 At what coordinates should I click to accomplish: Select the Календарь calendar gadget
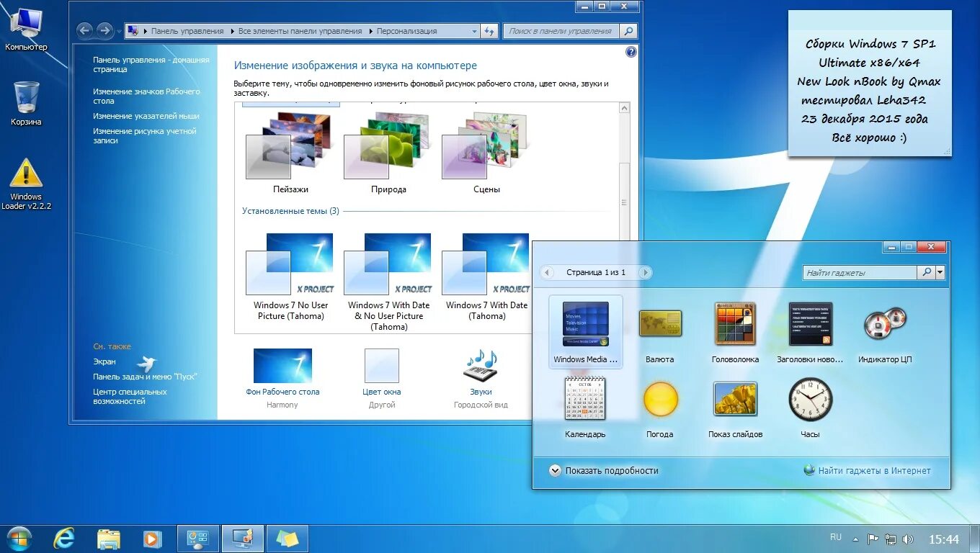[585, 408]
